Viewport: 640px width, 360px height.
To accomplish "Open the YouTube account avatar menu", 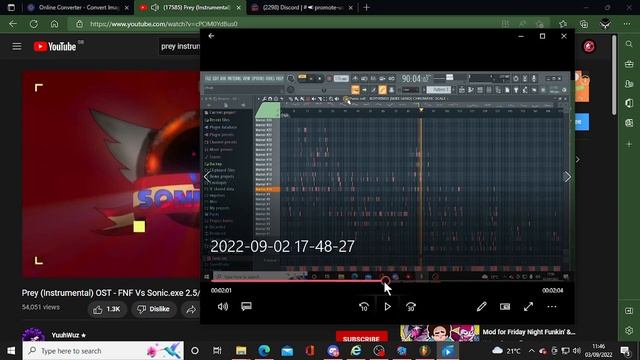I will click(589, 47).
